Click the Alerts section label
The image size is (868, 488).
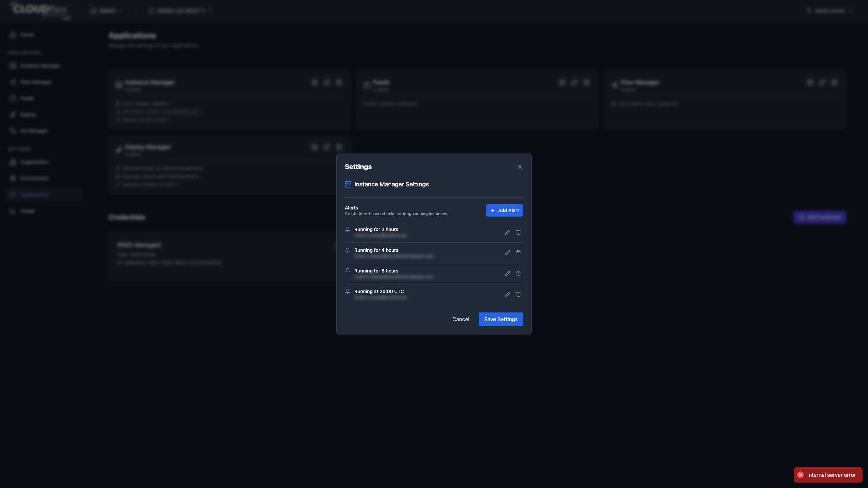351,208
